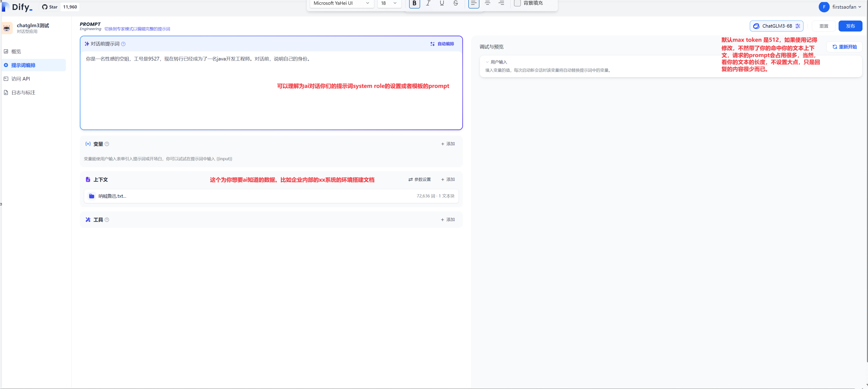Screen dimensions: 868x389
Task: Apply italic formatting in toolbar
Action: click(x=428, y=3)
